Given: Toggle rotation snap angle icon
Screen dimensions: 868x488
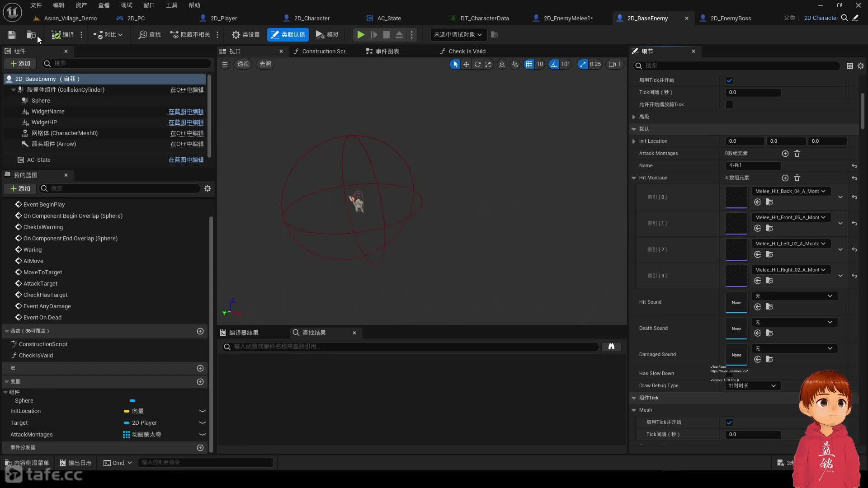Looking at the screenshot, I should point(554,64).
